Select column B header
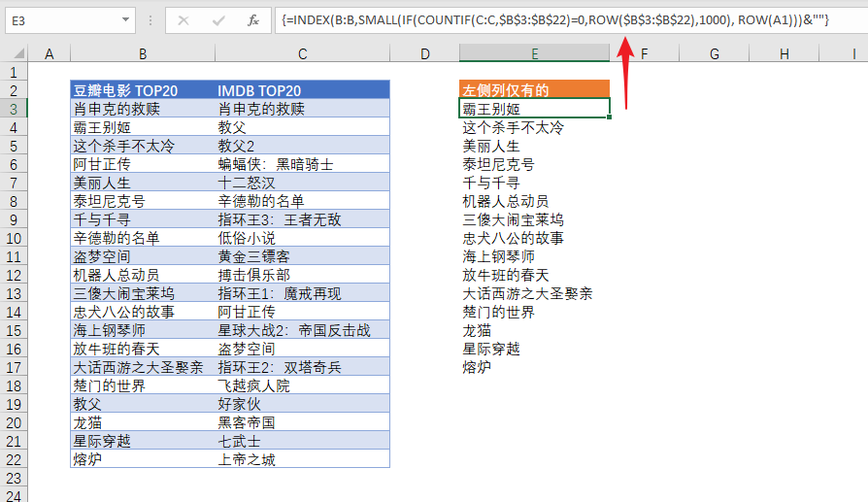This screenshot has height=502, width=868. [x=143, y=54]
